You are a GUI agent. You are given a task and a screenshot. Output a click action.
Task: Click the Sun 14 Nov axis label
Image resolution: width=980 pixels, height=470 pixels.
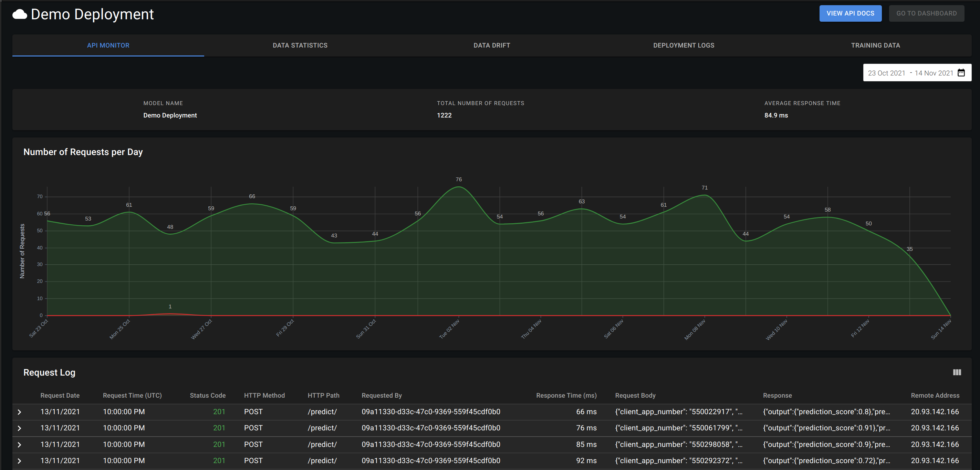[x=941, y=329]
